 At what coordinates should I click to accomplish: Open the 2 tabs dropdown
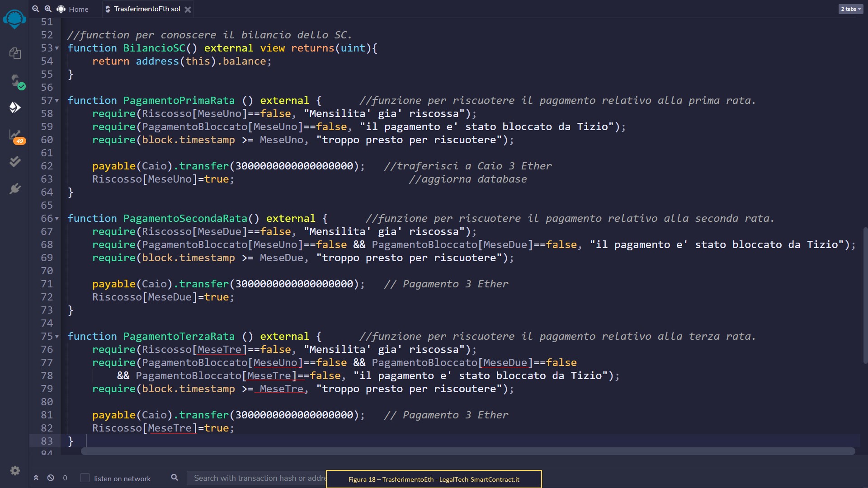point(851,9)
